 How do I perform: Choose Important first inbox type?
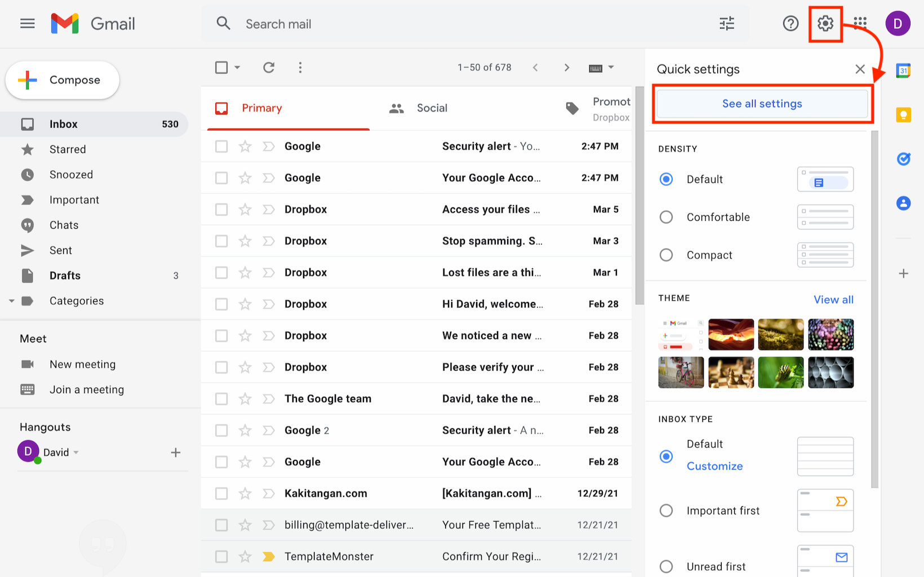666,511
